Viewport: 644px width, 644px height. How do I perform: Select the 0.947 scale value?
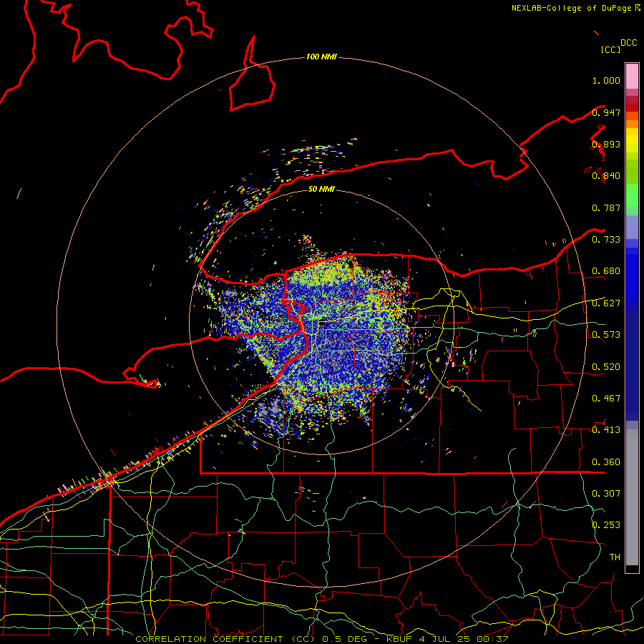coord(606,112)
